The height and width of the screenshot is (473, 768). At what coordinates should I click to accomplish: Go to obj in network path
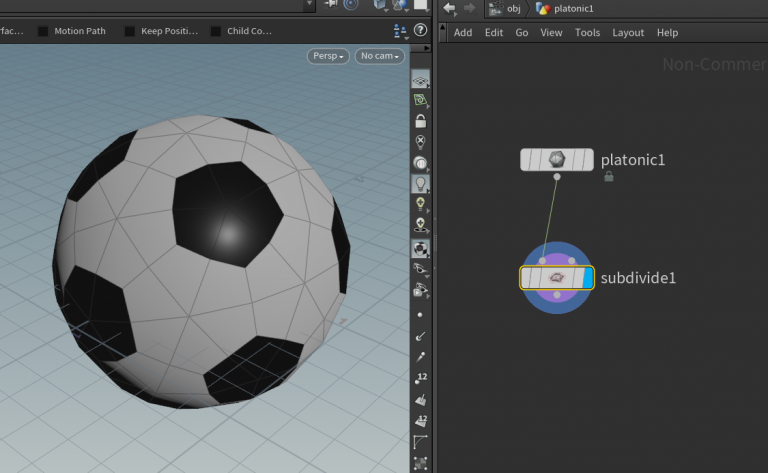[x=505, y=8]
